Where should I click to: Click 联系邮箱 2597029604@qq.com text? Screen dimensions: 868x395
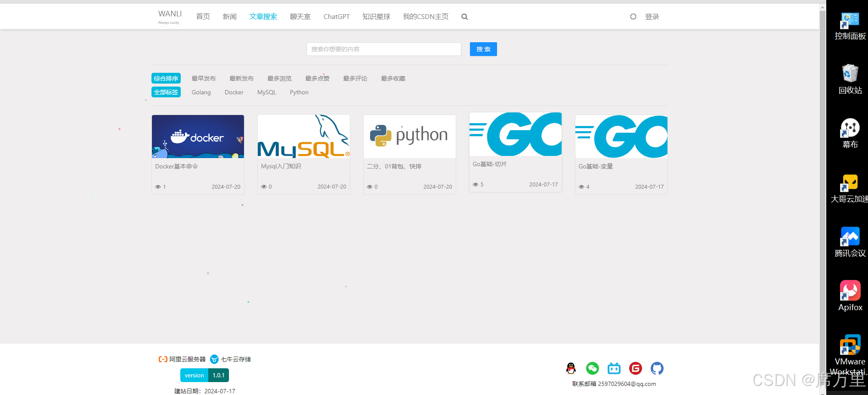614,384
